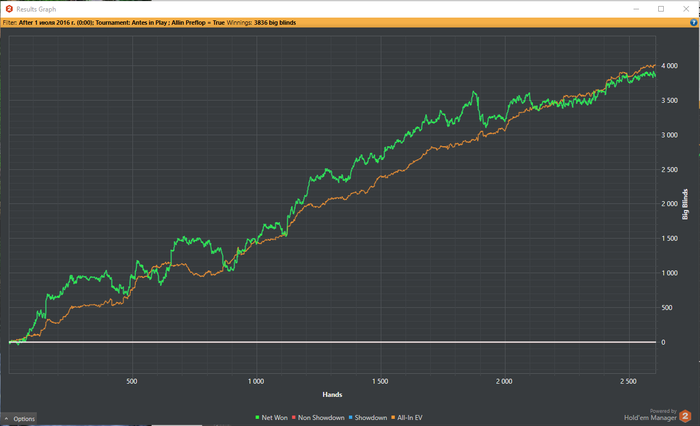Click the red Non Showdown color swatch

[x=294, y=418]
